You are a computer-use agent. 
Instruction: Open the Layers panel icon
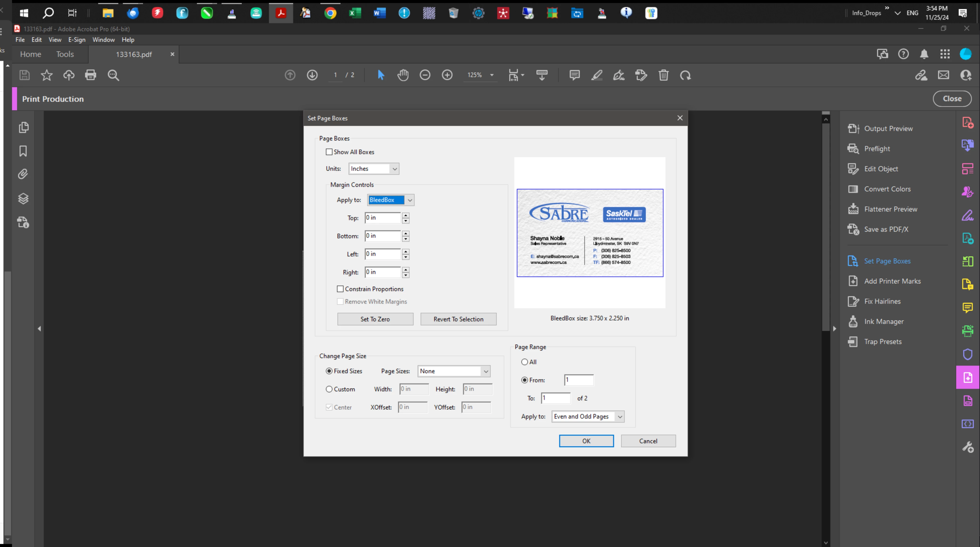[23, 199]
